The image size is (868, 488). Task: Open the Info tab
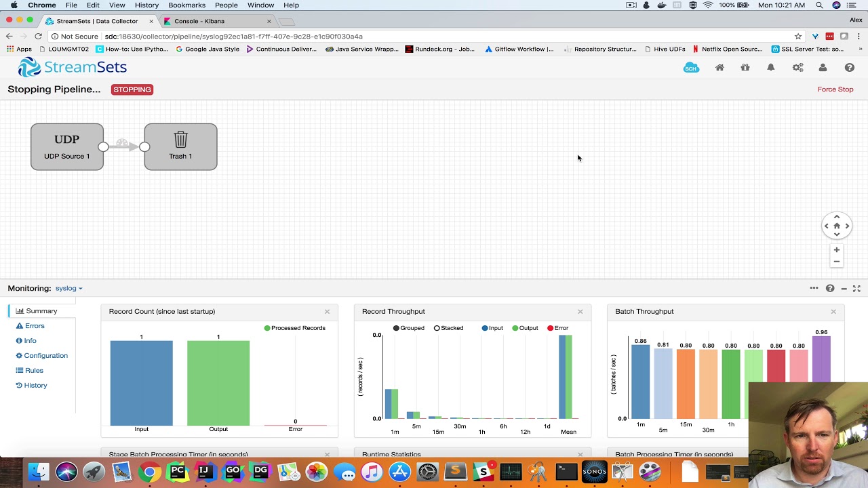pos(26,341)
